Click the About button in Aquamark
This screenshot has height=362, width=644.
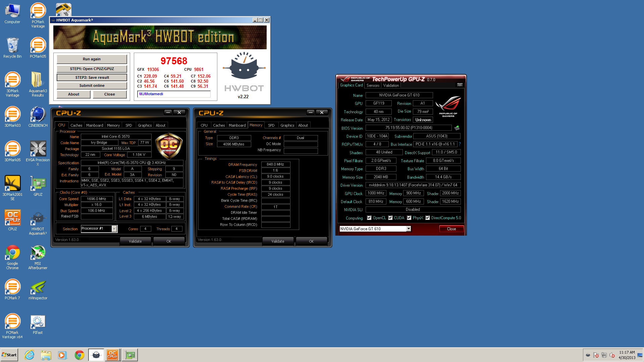point(74,94)
